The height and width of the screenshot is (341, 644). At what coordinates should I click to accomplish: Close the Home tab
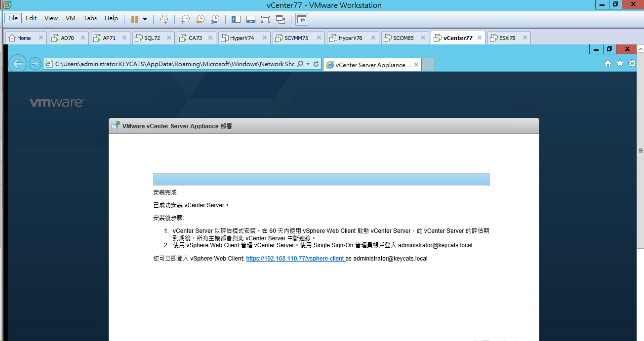(40, 38)
